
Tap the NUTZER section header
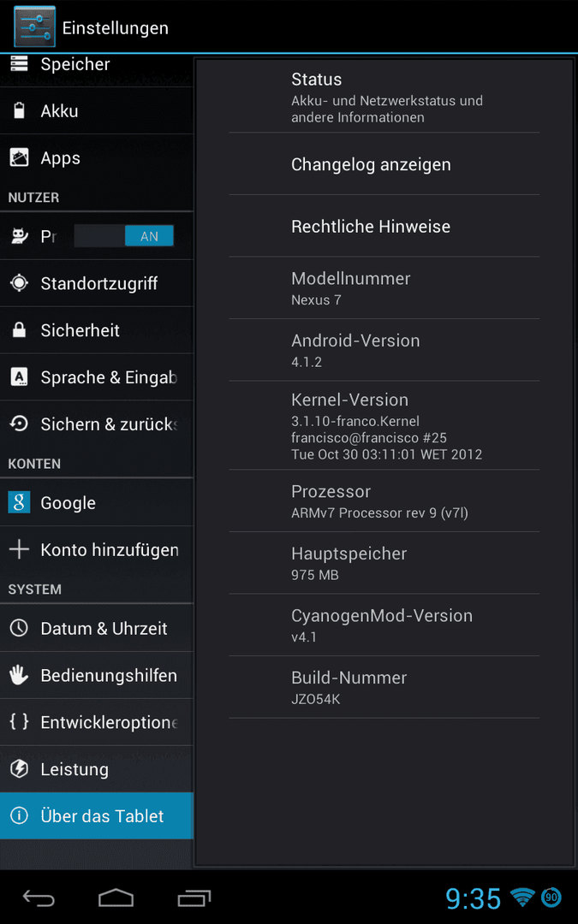click(x=33, y=198)
